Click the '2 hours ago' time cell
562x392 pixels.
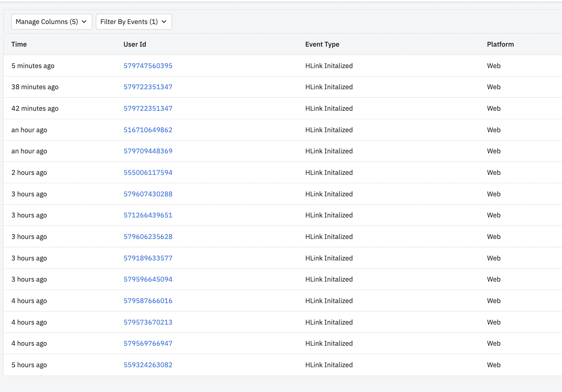pos(29,172)
